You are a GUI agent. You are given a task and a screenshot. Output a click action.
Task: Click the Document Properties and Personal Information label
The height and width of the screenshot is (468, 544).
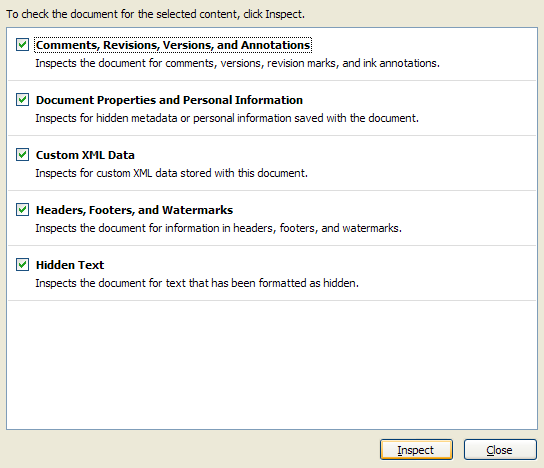point(169,100)
